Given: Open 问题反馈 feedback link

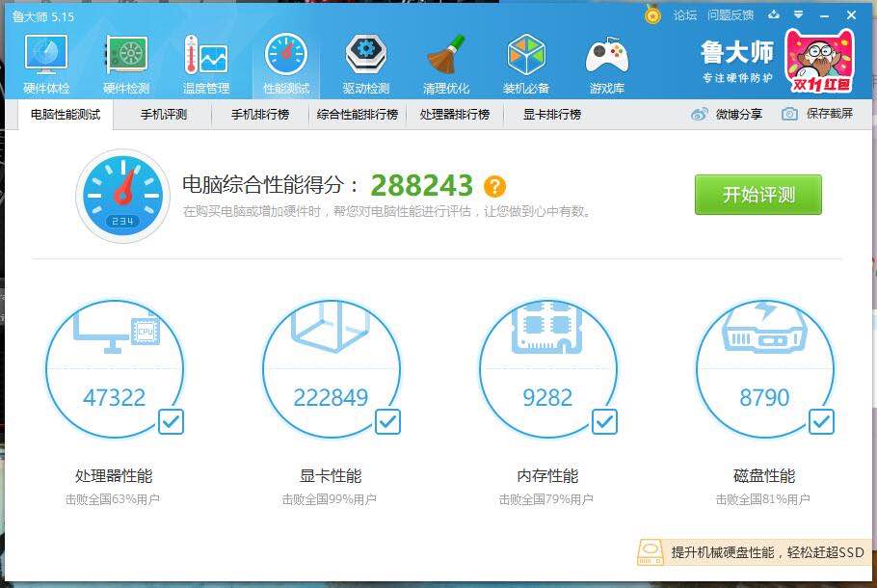Looking at the screenshot, I should pos(731,15).
